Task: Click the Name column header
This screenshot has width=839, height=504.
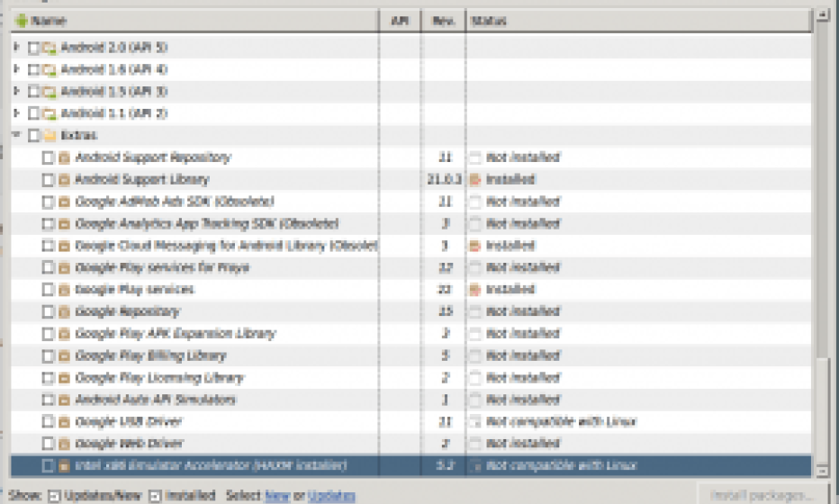Action: coord(194,21)
